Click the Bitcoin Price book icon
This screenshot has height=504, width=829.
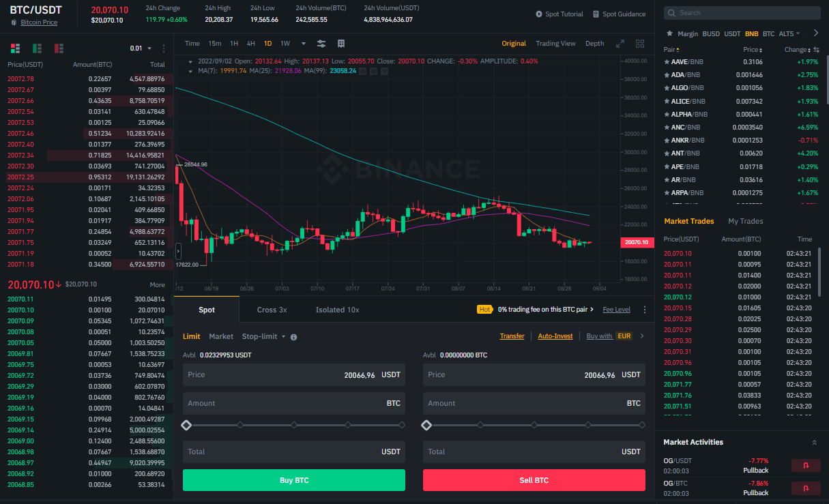coord(14,23)
